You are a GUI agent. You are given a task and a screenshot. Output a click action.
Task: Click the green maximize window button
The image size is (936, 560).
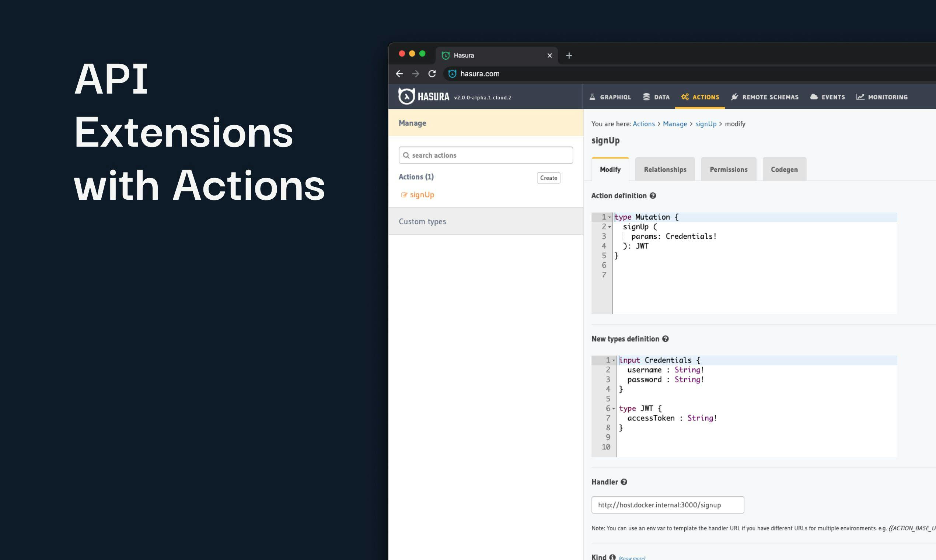[422, 53]
